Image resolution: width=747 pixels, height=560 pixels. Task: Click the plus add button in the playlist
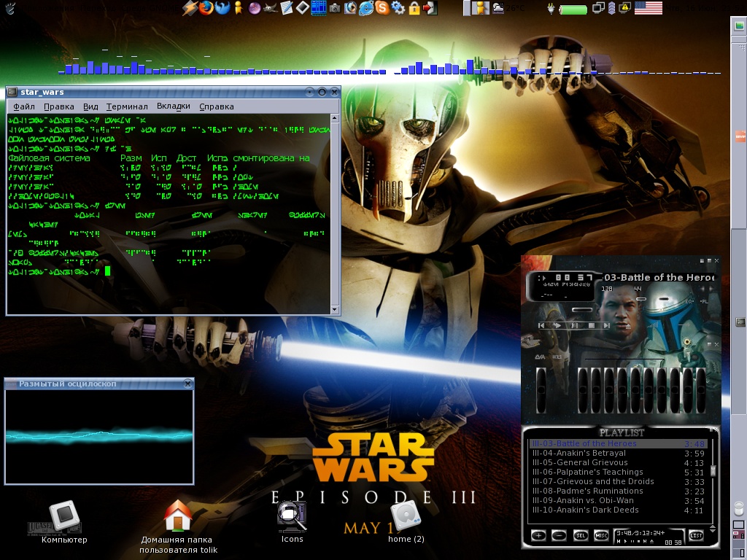539,536
